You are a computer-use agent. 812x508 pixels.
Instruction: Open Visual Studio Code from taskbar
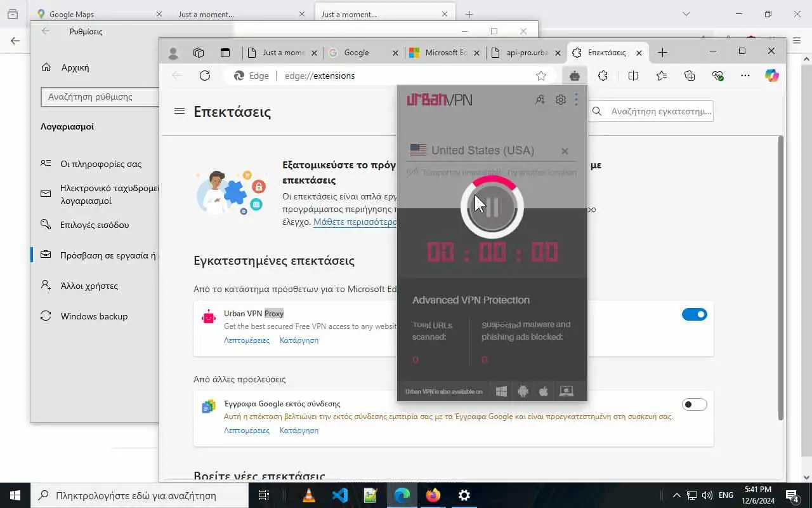[x=340, y=495]
